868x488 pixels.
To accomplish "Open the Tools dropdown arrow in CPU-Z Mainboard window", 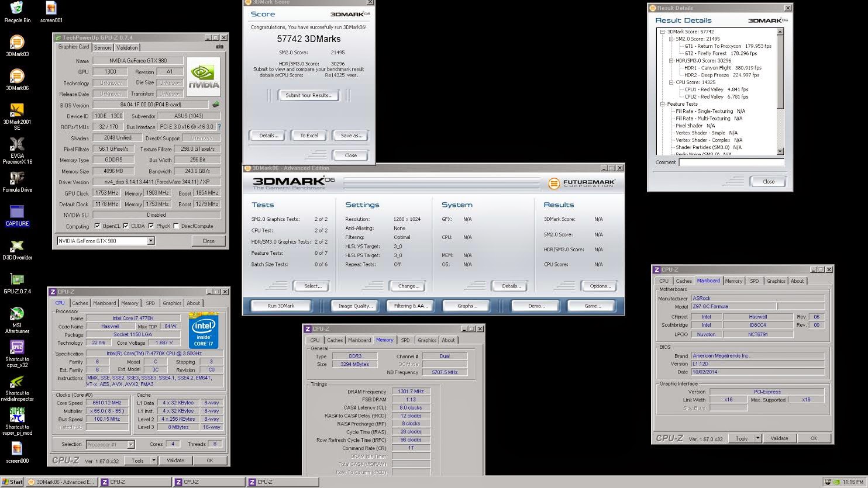I will coord(757,438).
